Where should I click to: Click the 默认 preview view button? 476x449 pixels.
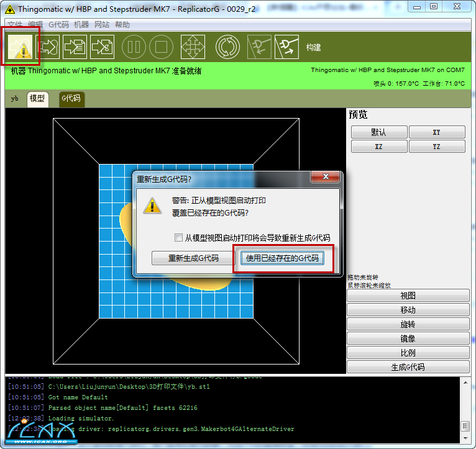tap(379, 132)
